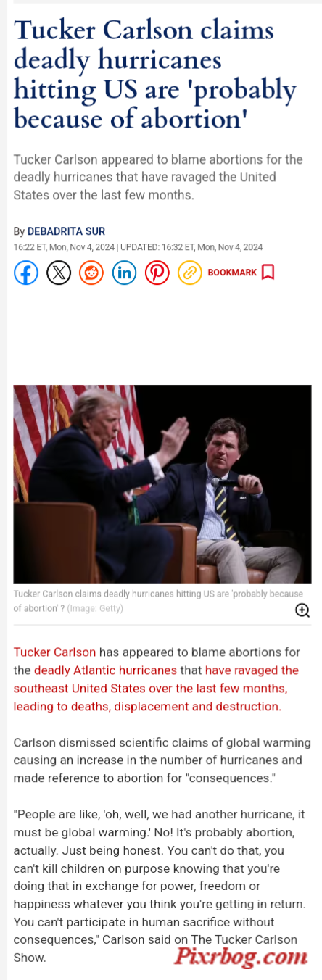
Task: Open author DEBADRITA SUR profile
Action: pyautogui.click(x=66, y=231)
